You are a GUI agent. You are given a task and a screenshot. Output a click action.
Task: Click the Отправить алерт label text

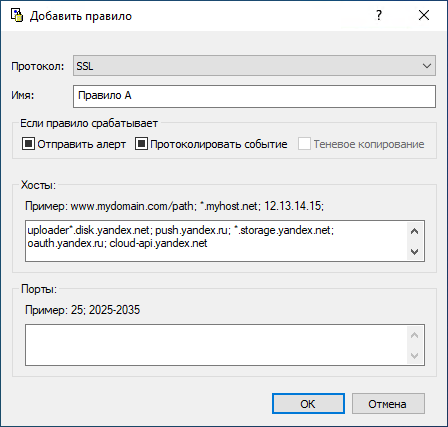click(82, 144)
